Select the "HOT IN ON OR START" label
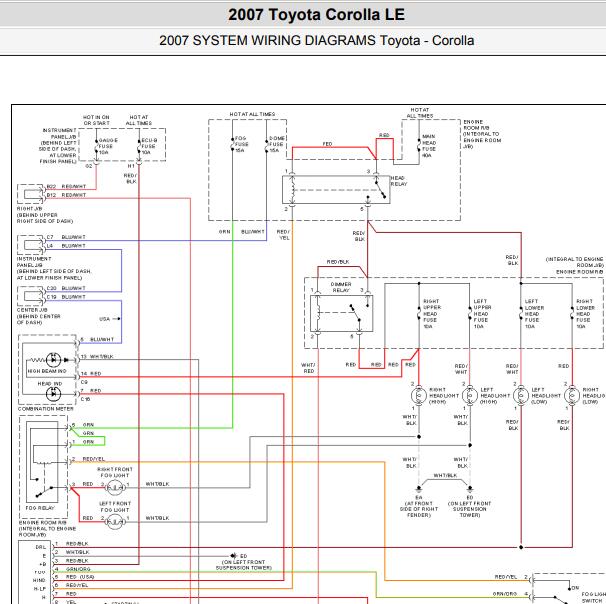This screenshot has height=604, width=606. [96, 120]
